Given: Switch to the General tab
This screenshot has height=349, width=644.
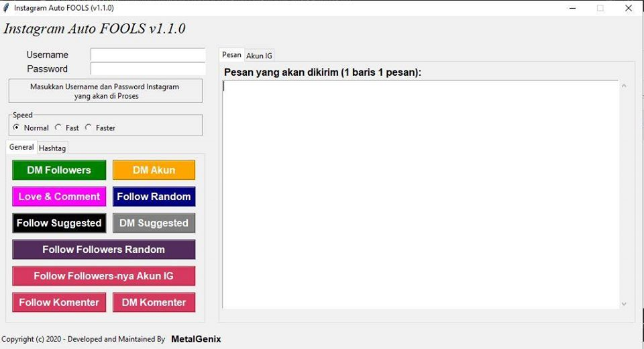Looking at the screenshot, I should tap(21, 147).
